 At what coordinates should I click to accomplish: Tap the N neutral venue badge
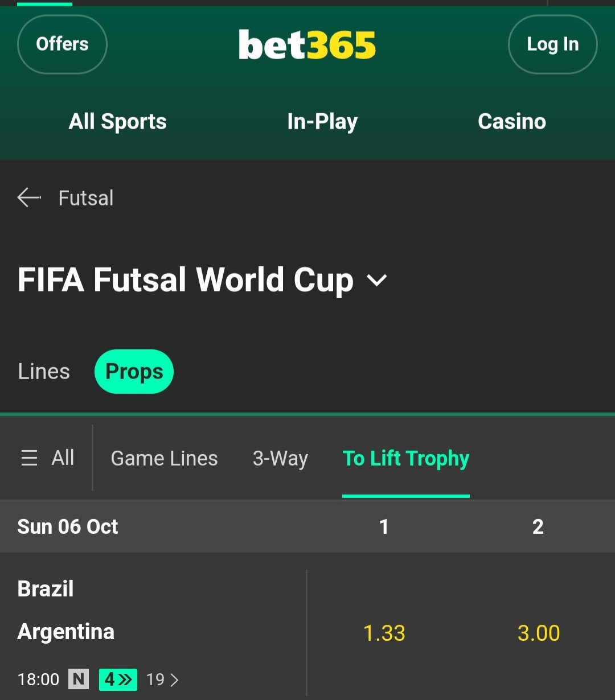(x=79, y=679)
